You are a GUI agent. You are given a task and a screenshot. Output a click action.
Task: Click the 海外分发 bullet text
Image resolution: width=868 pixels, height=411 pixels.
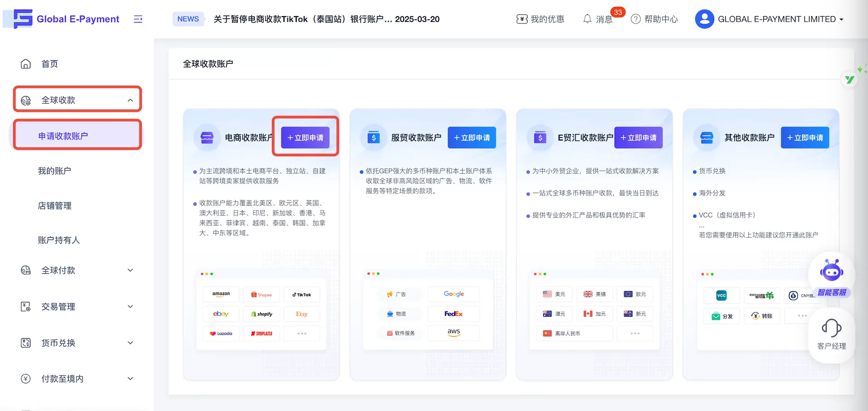712,193
